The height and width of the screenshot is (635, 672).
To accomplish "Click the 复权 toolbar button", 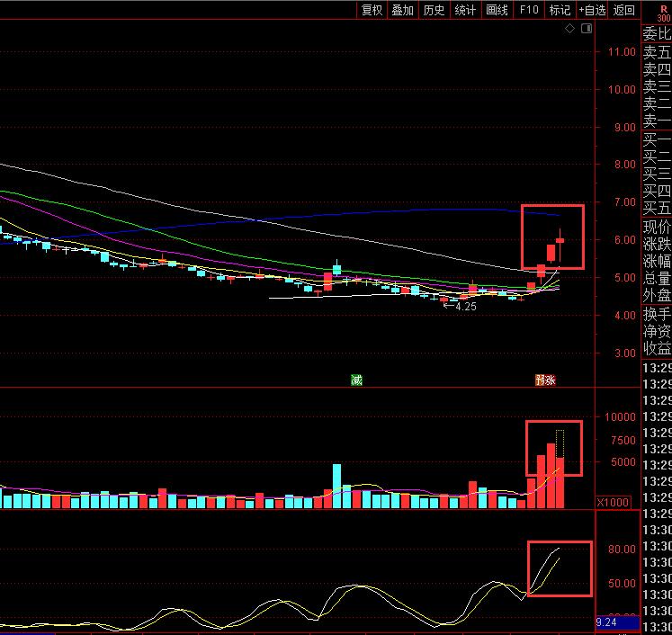I will [x=372, y=10].
